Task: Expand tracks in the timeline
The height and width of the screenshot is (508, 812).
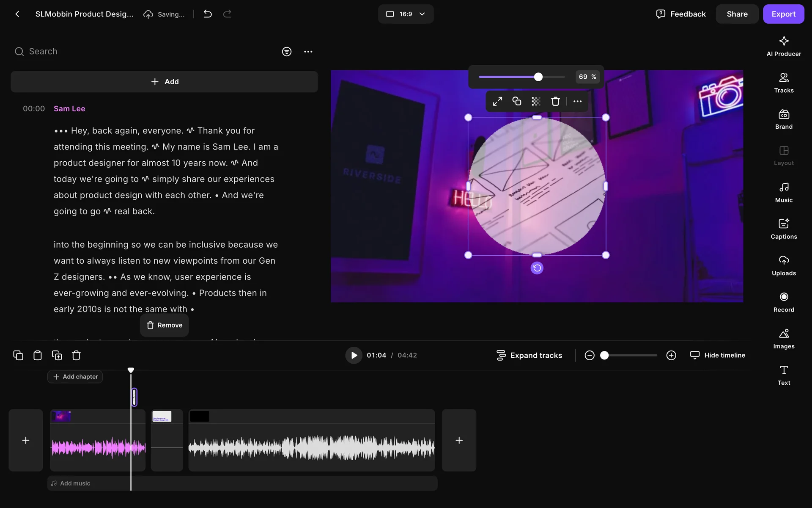Action: [529, 355]
